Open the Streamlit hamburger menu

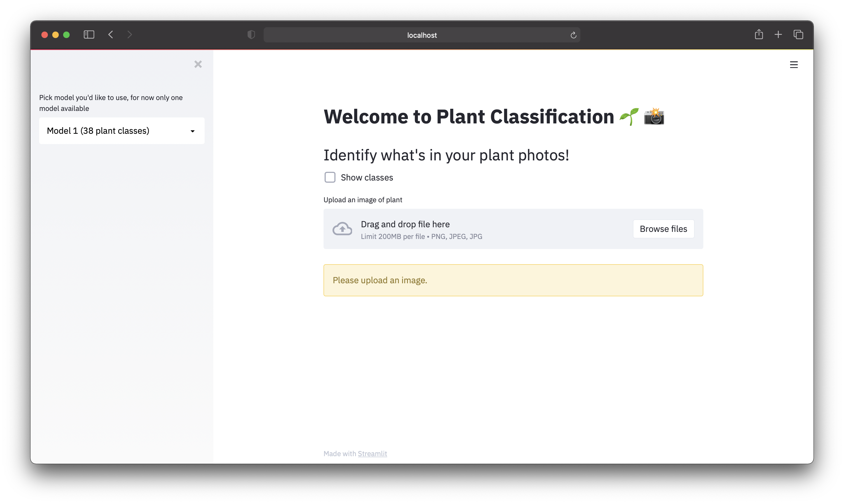[793, 64]
